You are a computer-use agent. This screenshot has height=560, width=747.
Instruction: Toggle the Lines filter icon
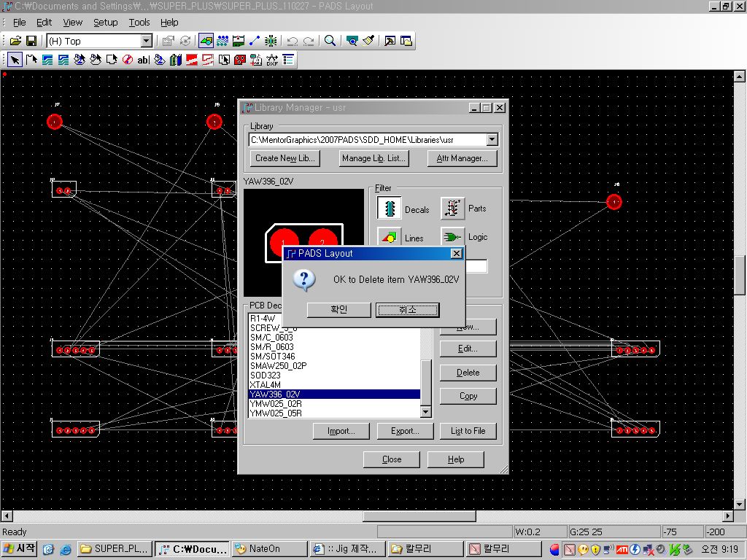(390, 237)
